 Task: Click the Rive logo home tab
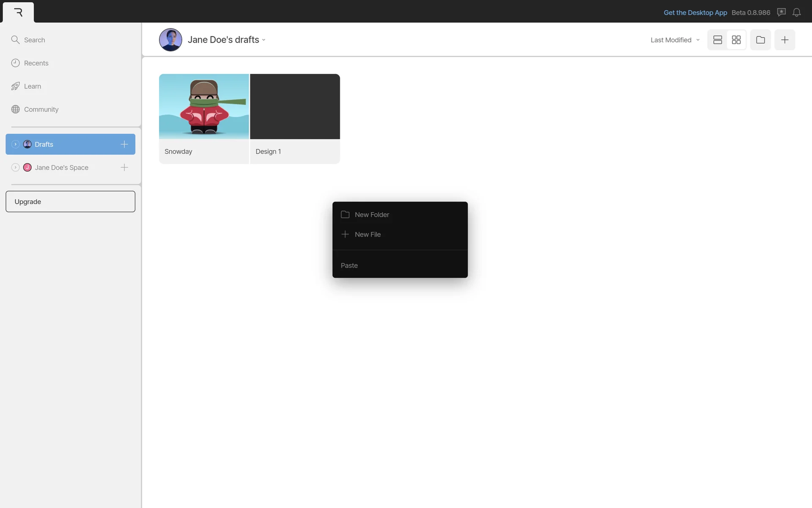coord(18,12)
